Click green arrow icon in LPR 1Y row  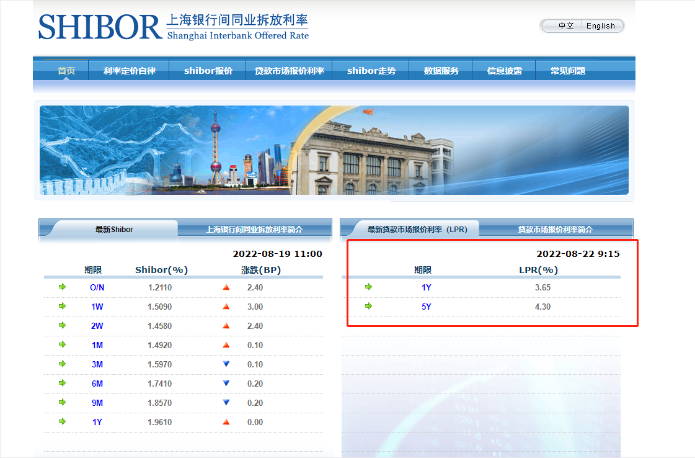click(x=368, y=287)
